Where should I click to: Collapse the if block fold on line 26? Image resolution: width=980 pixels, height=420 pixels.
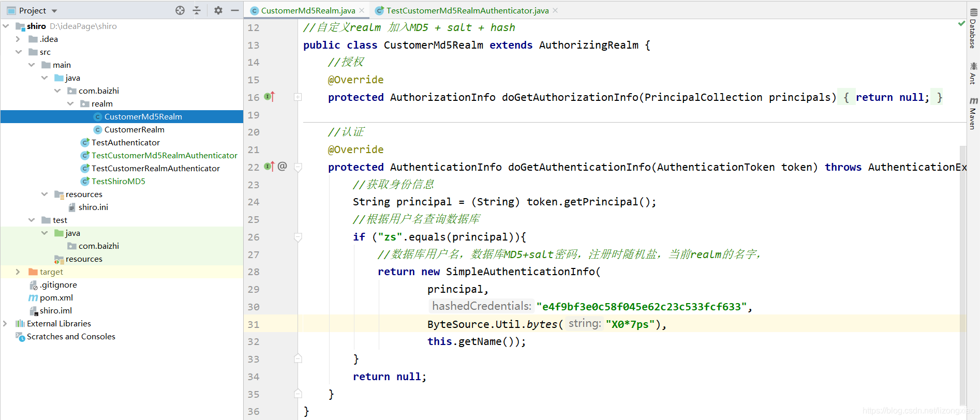point(298,237)
